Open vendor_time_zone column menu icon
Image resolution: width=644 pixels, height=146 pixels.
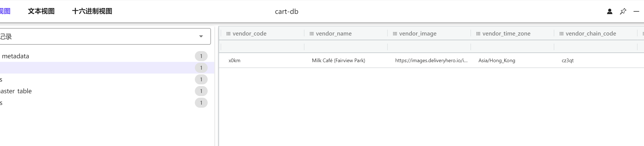tap(478, 34)
